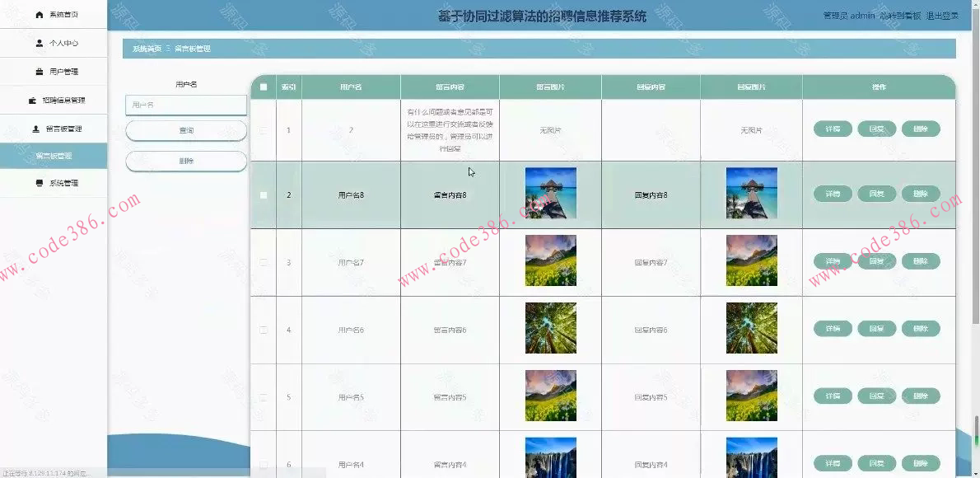Click the icon beside 用户管理 menu
This screenshot has height=478, width=980.
[39, 72]
